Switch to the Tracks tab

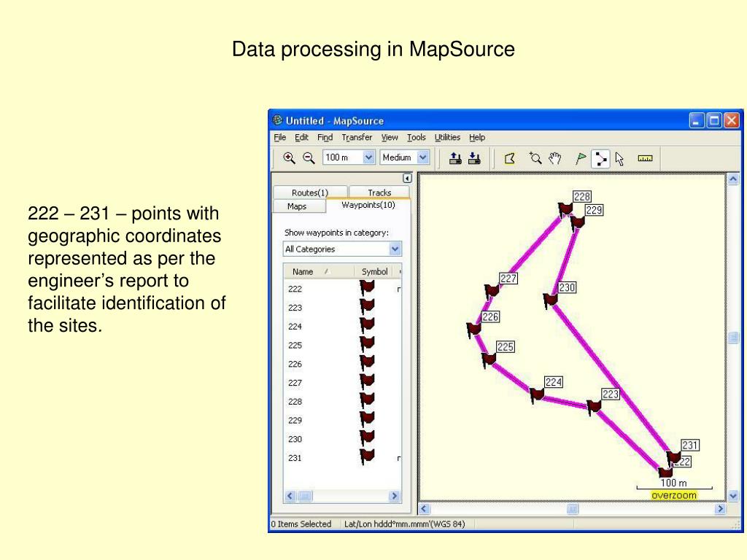click(x=379, y=192)
